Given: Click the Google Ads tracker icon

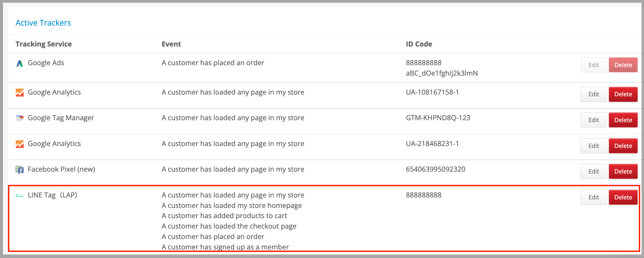Looking at the screenshot, I should [20, 64].
